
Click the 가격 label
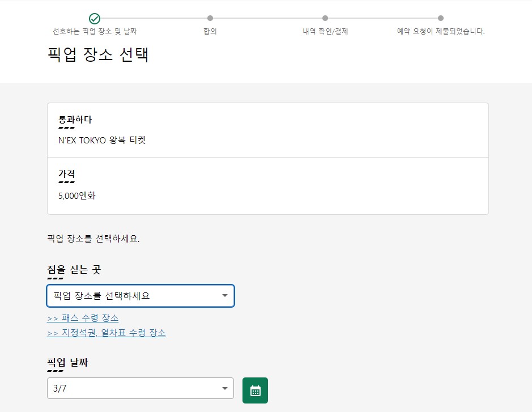point(66,174)
